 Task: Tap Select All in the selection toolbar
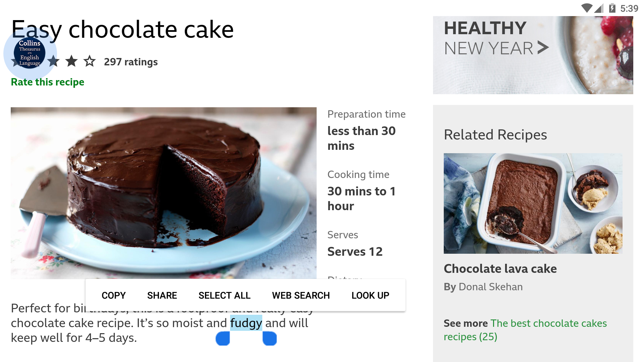pos(224,295)
